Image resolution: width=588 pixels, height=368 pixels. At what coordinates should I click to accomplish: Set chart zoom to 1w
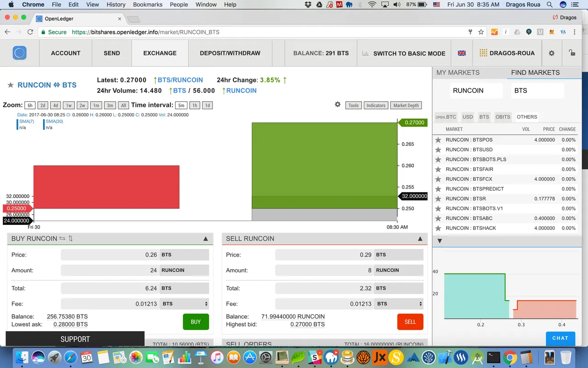pyautogui.click(x=69, y=105)
